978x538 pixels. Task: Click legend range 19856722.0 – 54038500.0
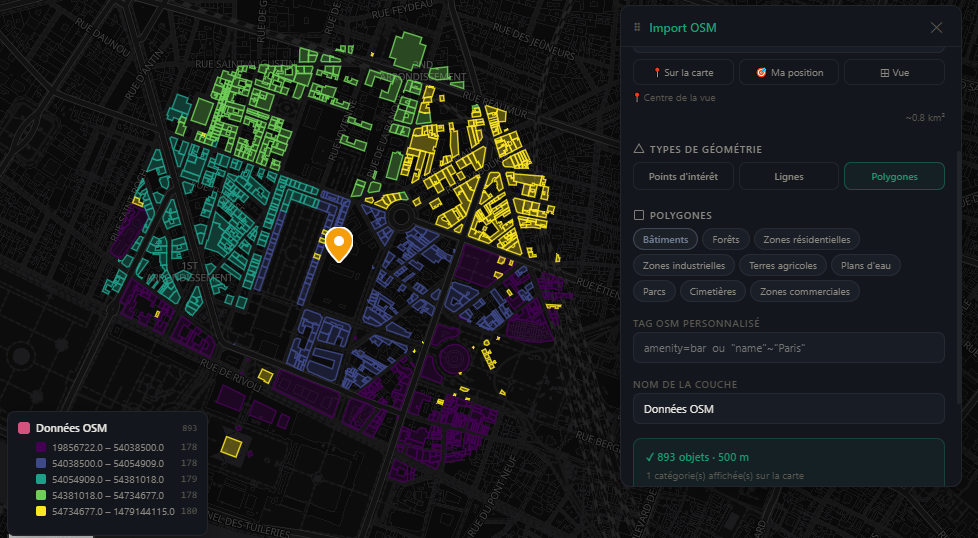pyautogui.click(x=108, y=447)
